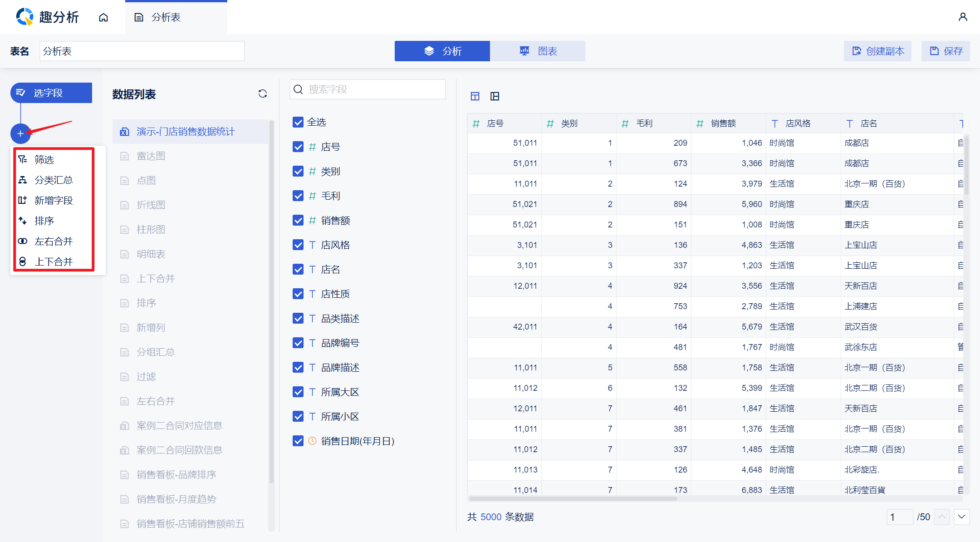Choose 左右合并 from the step menu
This screenshot has height=542, width=980.
pyautogui.click(x=54, y=241)
